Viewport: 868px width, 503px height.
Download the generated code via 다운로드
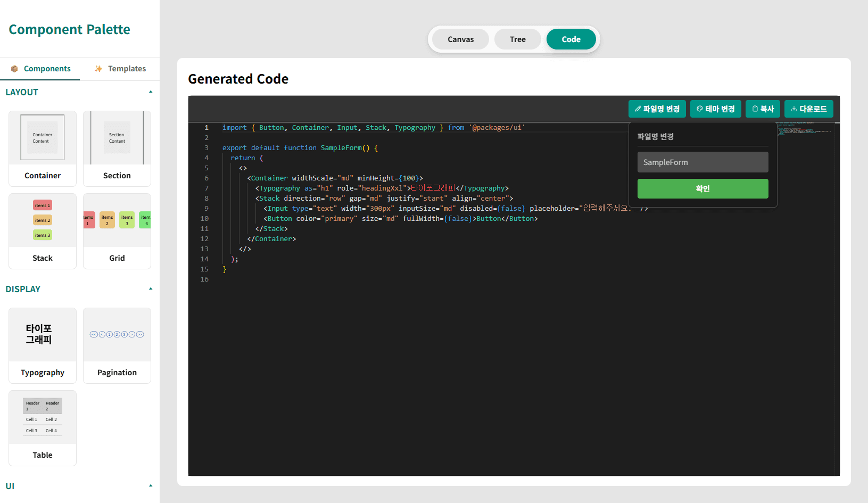point(808,109)
